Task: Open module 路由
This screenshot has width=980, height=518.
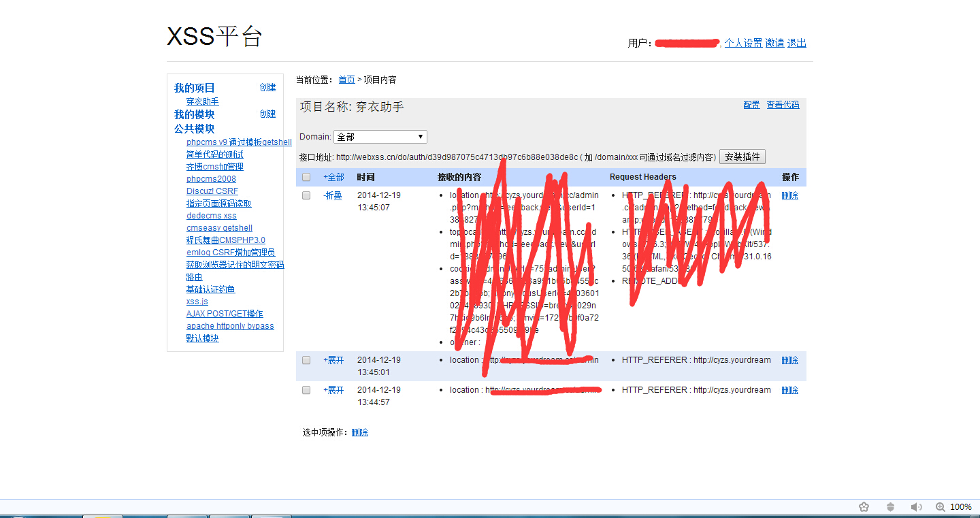Action: point(195,277)
